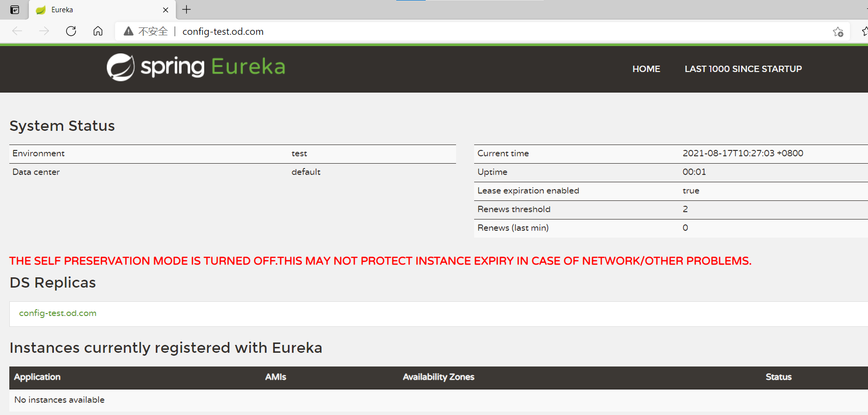
Task: Click 'Instances currently registered with Eureka' heading
Action: point(166,348)
